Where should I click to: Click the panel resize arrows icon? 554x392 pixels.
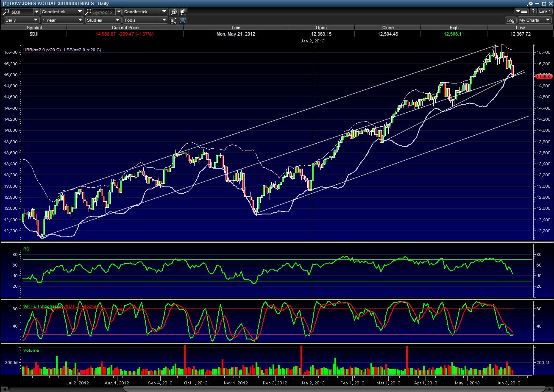174,20
